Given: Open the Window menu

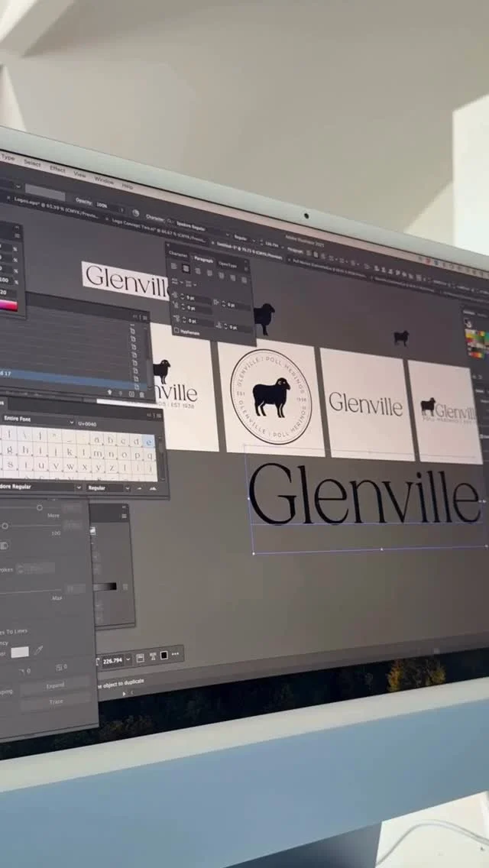Looking at the screenshot, I should click(104, 180).
